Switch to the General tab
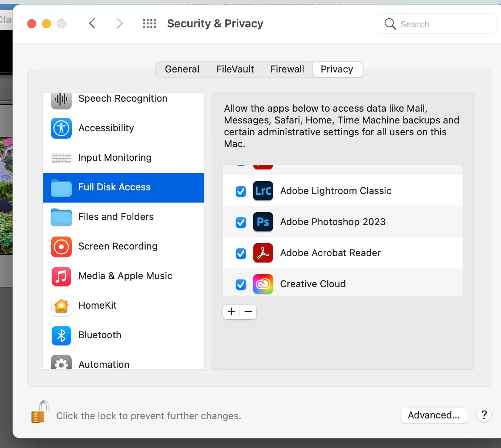Viewport: 501px width, 448px height. [182, 69]
